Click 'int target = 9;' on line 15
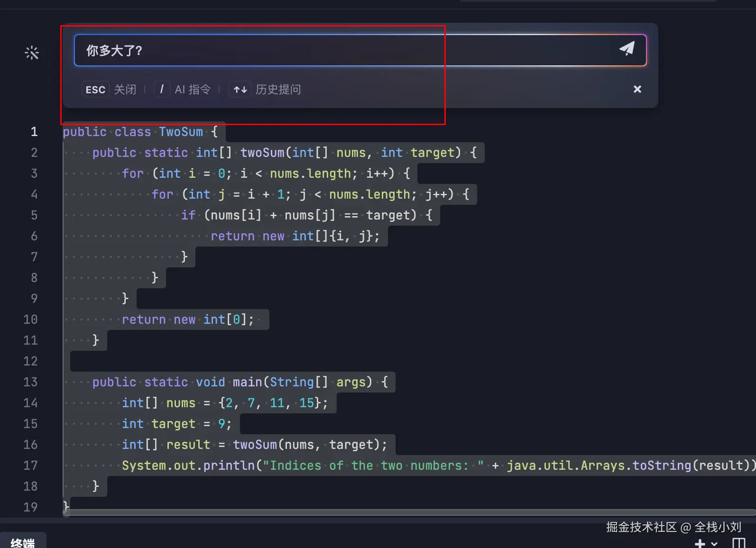This screenshot has width=756, height=548. [x=177, y=424]
